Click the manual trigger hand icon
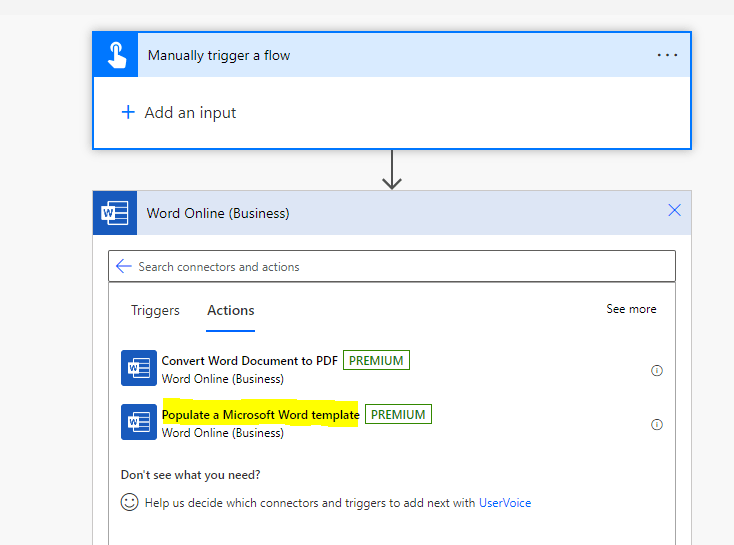The image size is (734, 545). tap(116, 55)
